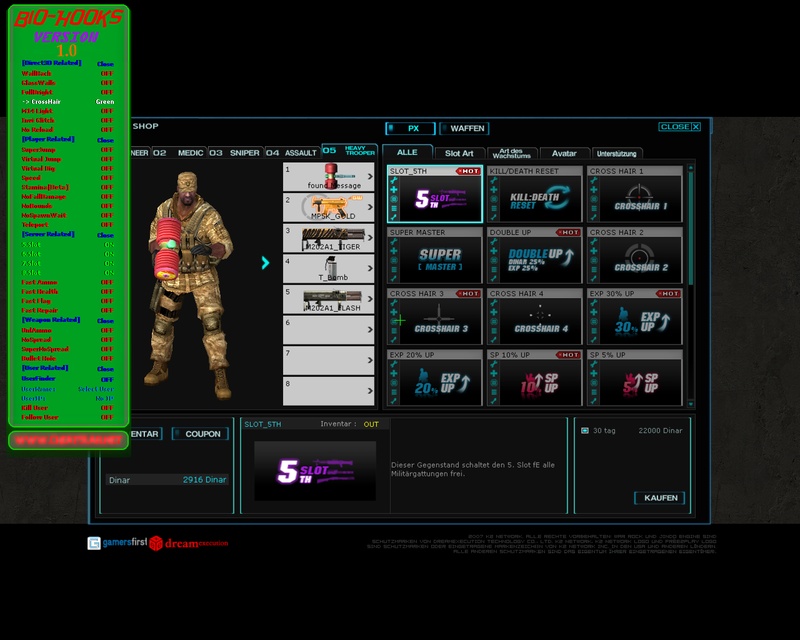Select the ALLE category tab
Viewport: 800px width, 640px height.
coord(407,152)
